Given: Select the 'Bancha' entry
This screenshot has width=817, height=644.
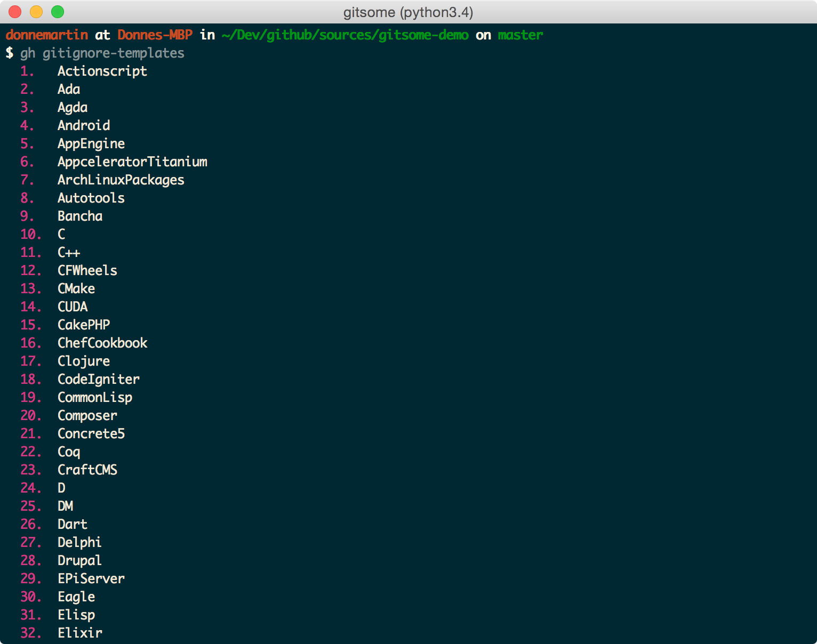Looking at the screenshot, I should [80, 216].
